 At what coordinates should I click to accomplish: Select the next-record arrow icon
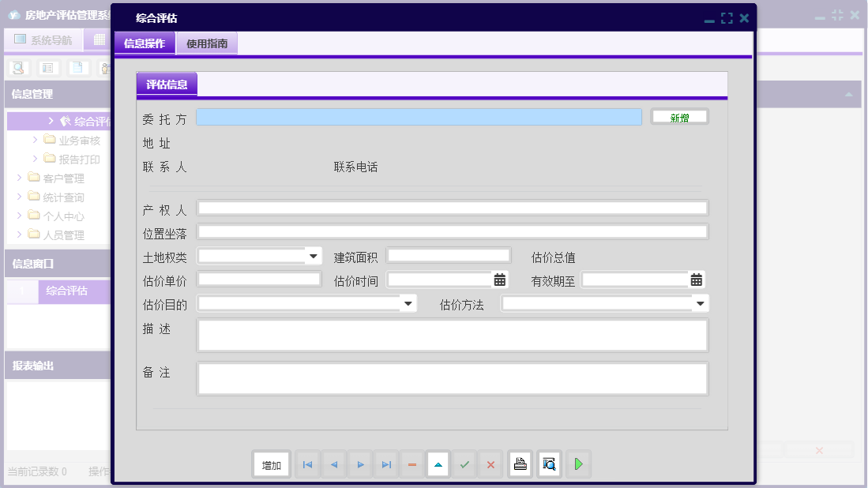[359, 464]
